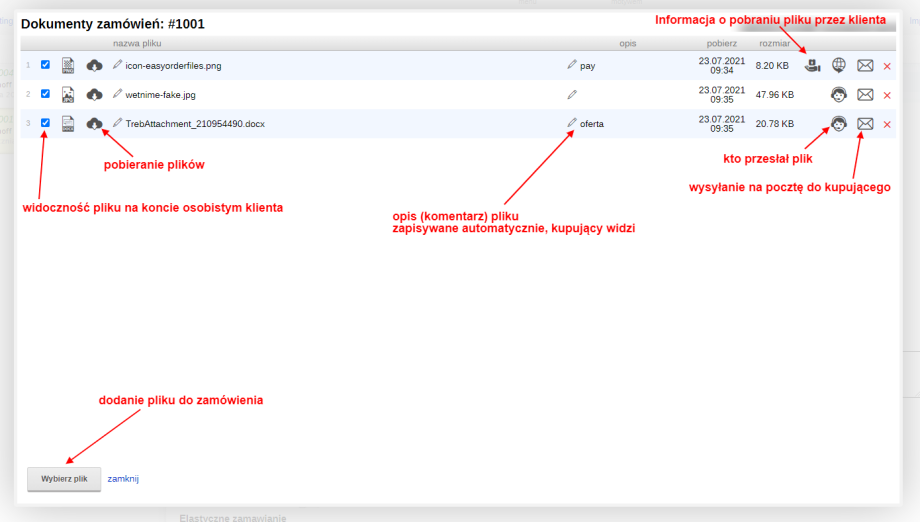920x522 pixels.
Task: Email icon-easyorderfiles.png to buyer via envelope icon
Action: [866, 66]
